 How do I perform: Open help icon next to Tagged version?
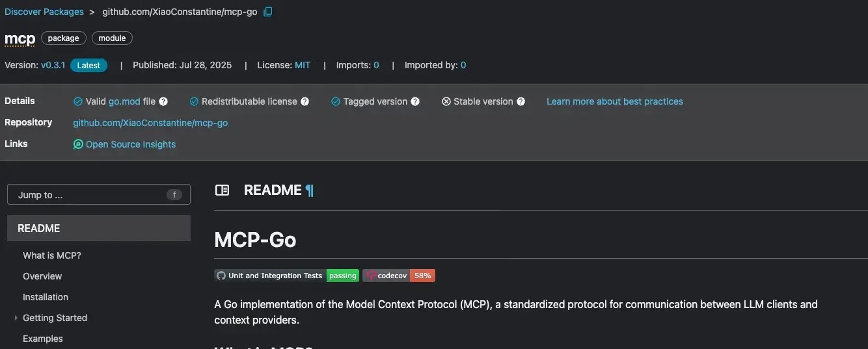pos(415,101)
